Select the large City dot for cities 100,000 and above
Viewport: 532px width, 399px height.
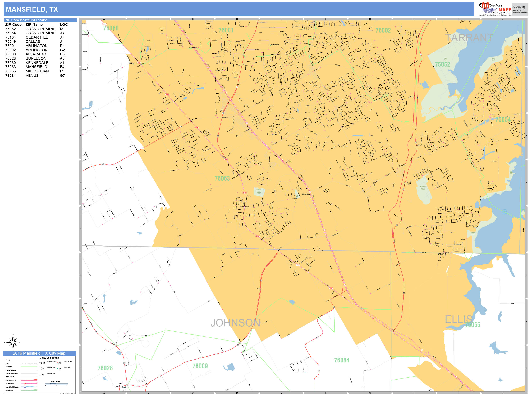point(40,363)
